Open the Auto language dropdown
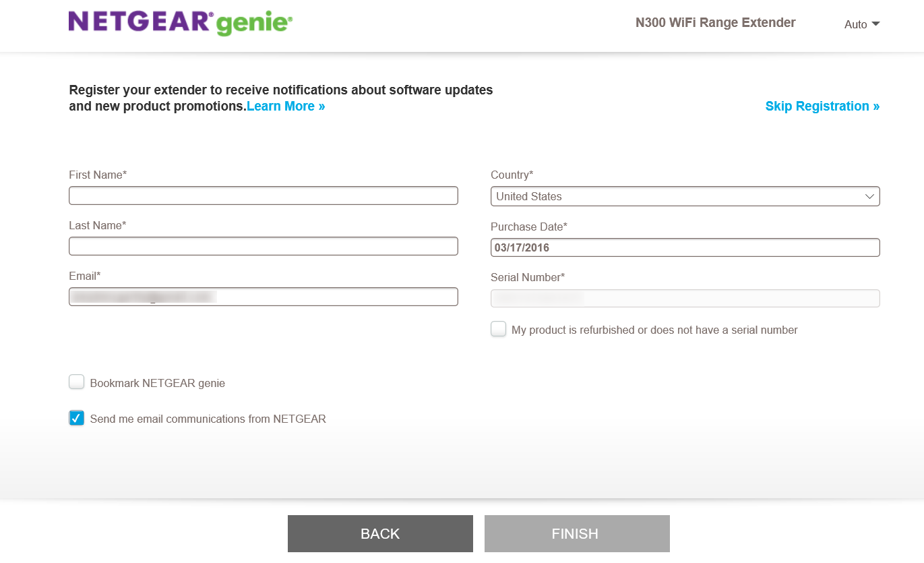The height and width of the screenshot is (563, 924). pos(861,24)
